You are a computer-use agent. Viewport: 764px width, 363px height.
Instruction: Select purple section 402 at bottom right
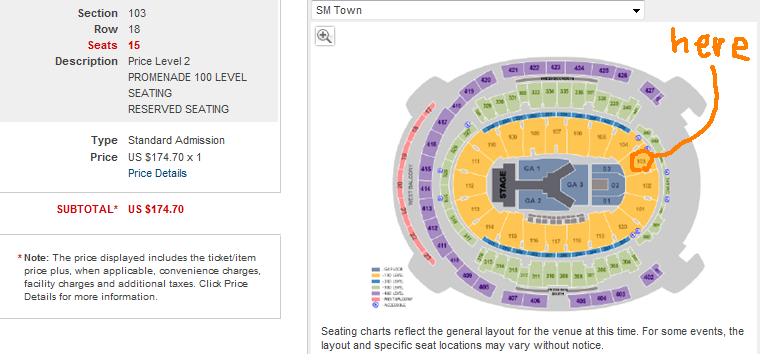[650, 276]
